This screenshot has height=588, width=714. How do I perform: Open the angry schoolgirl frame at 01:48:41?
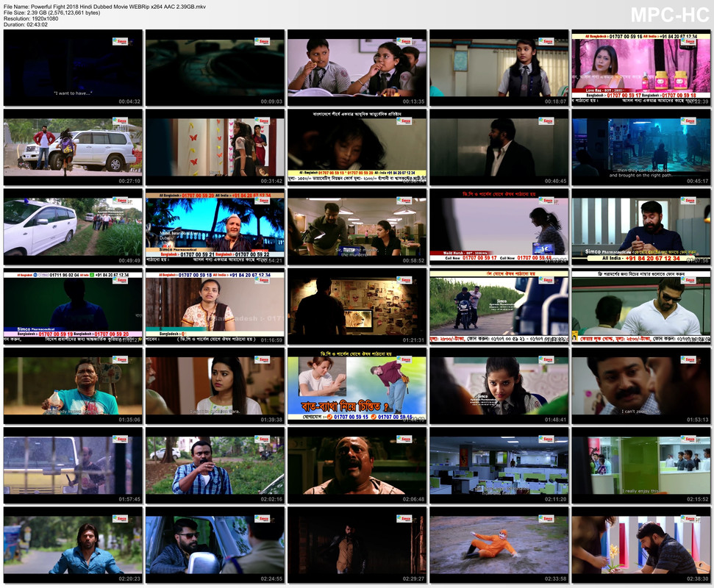pos(499,386)
